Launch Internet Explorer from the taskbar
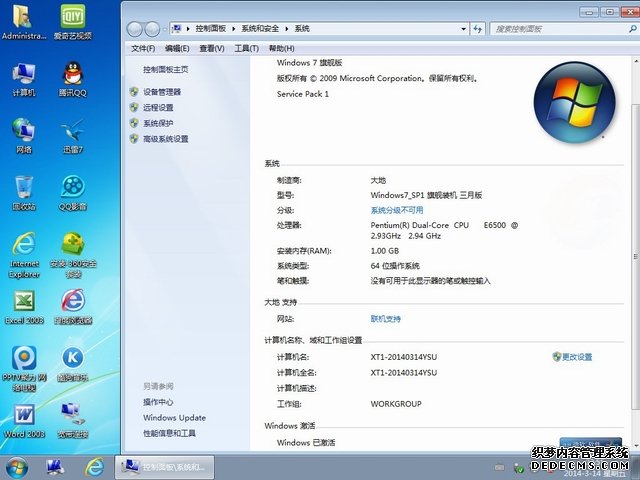 94,467
